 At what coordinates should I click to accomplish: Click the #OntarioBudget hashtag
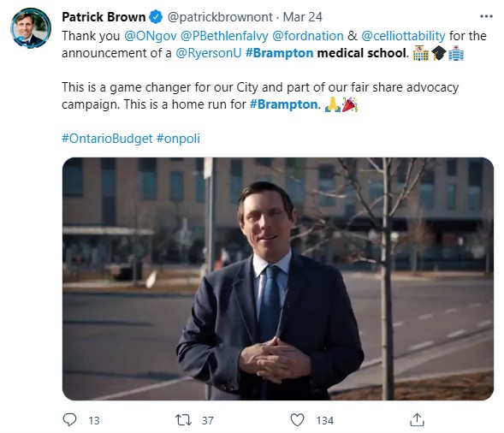(x=107, y=139)
